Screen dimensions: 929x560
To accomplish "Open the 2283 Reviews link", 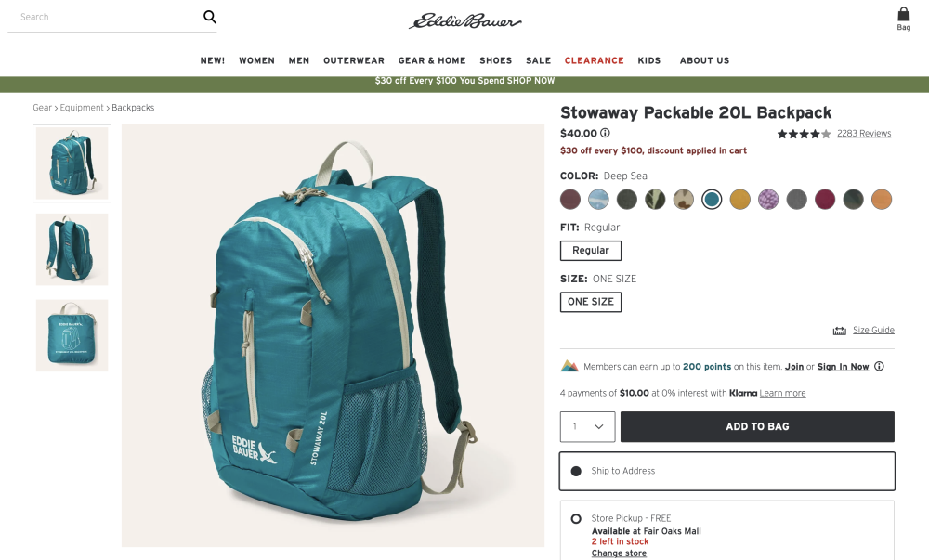I will pyautogui.click(x=864, y=133).
